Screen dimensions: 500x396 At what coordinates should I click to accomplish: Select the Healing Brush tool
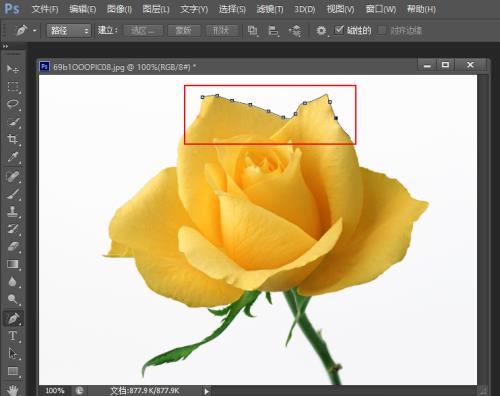point(13,177)
